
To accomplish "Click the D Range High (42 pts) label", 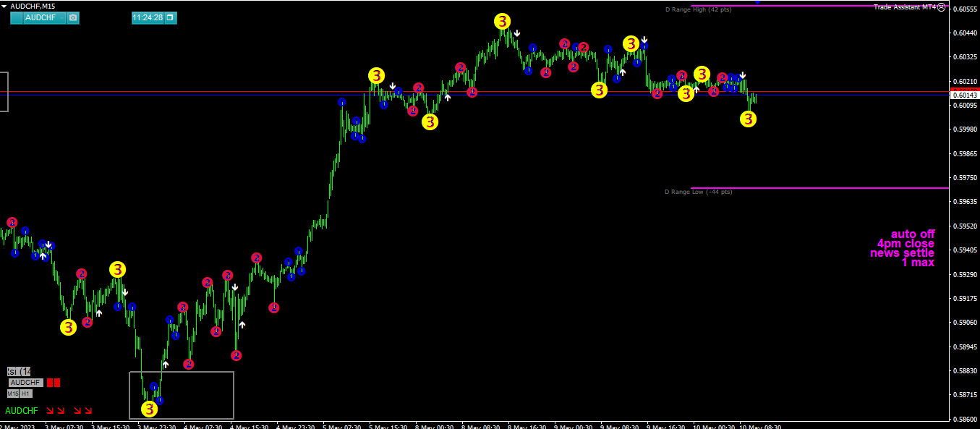I will (698, 9).
